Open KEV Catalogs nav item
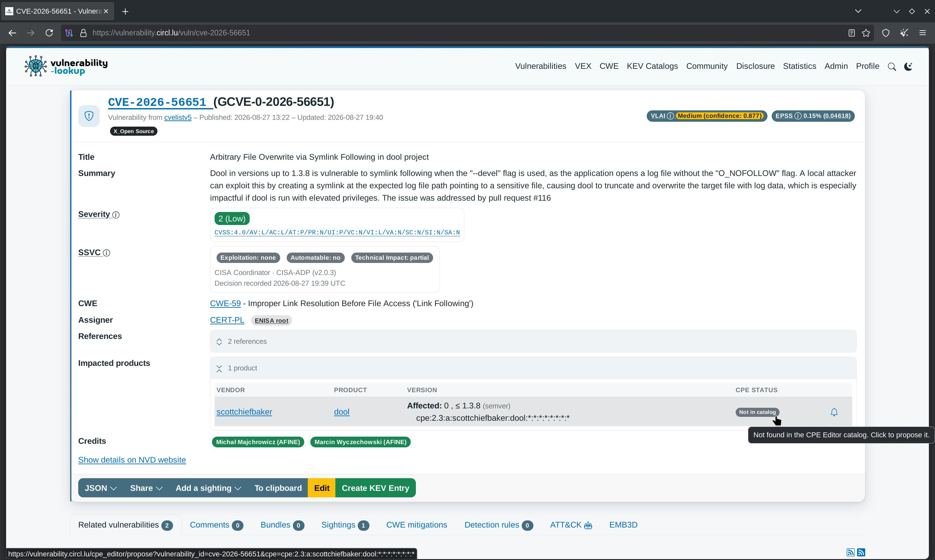The height and width of the screenshot is (560, 935). tap(652, 66)
